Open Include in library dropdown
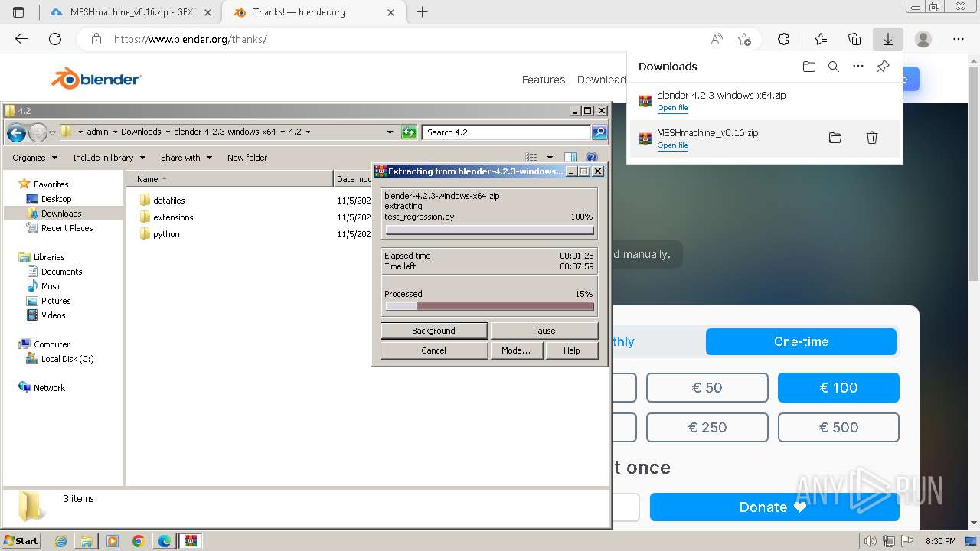The height and width of the screenshot is (551, 980). click(x=108, y=158)
